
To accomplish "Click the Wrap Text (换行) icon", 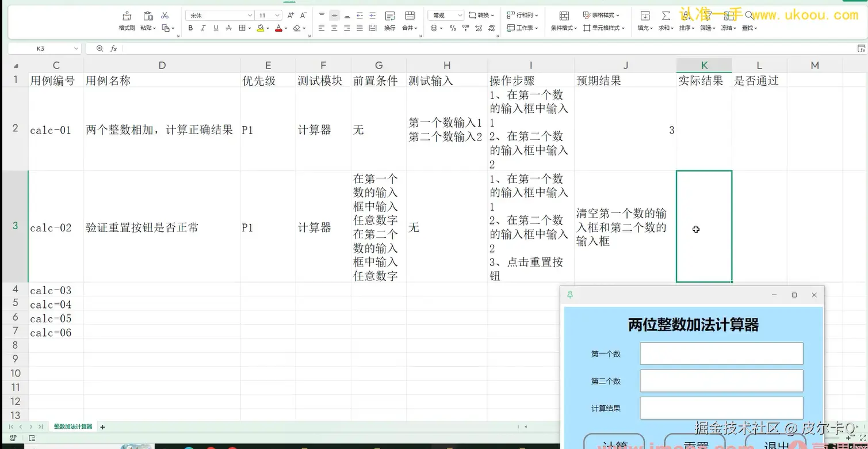I will click(390, 16).
